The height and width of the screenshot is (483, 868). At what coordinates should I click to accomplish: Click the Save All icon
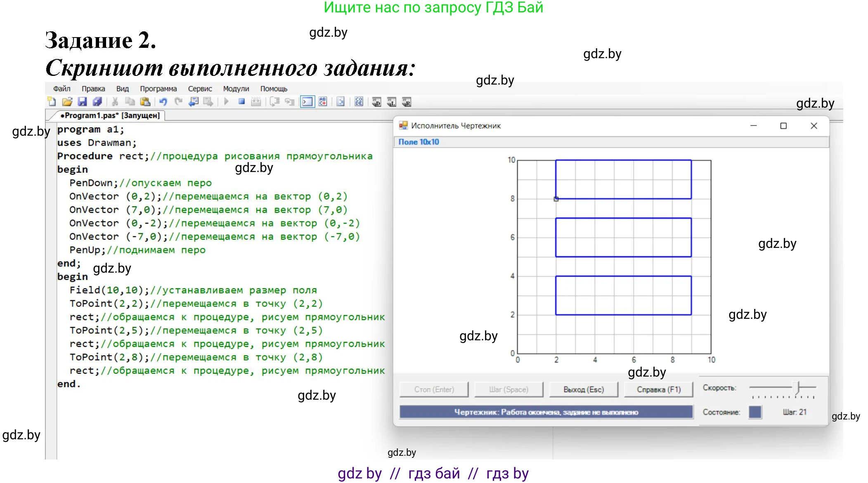point(97,101)
